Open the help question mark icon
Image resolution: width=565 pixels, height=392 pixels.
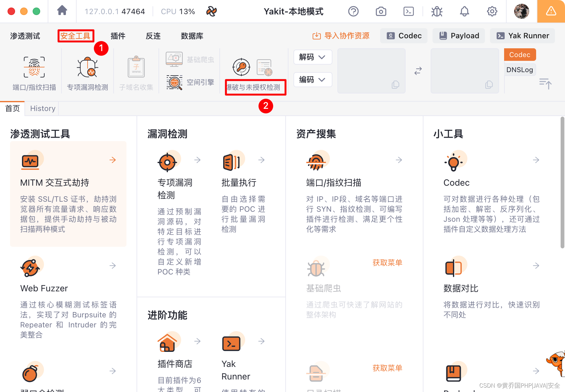tap(353, 12)
